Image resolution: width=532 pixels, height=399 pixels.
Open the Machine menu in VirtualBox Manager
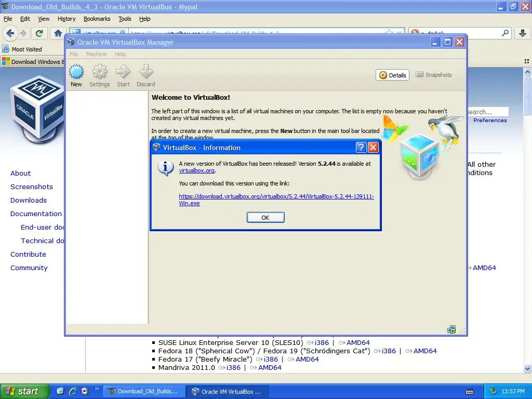(x=96, y=54)
